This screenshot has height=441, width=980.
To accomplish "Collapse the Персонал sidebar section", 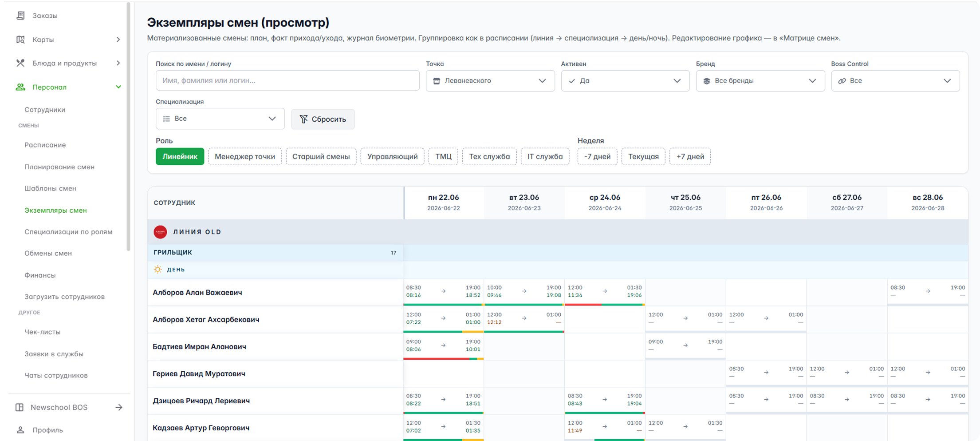I will point(118,87).
